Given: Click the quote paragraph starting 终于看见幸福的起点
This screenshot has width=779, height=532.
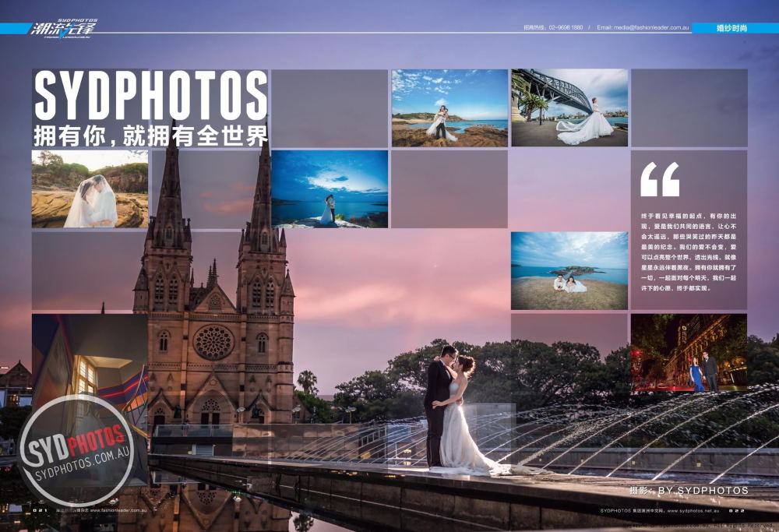Looking at the screenshot, I should click(x=689, y=252).
